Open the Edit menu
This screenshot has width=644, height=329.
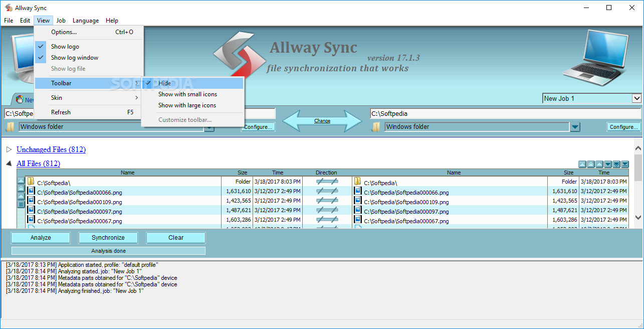tap(25, 21)
